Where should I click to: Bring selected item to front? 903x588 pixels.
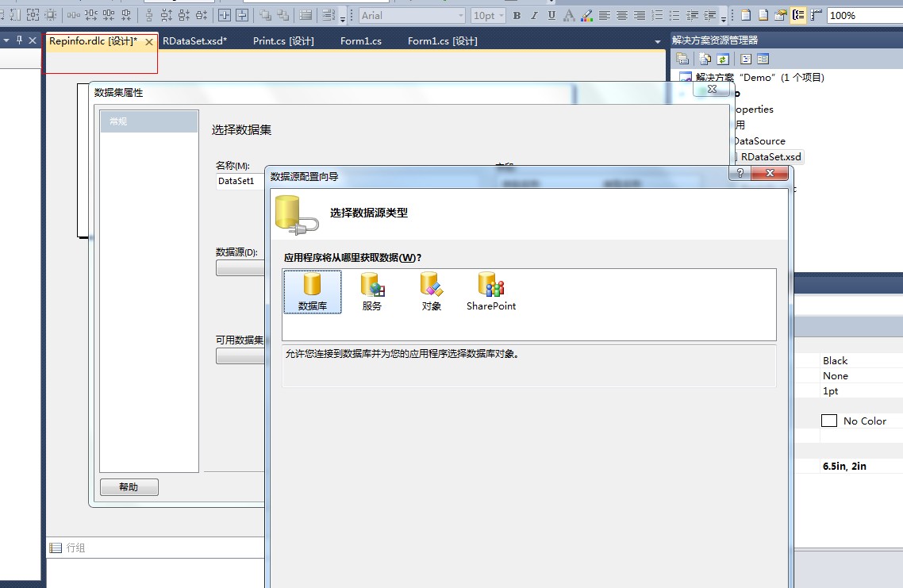point(266,16)
